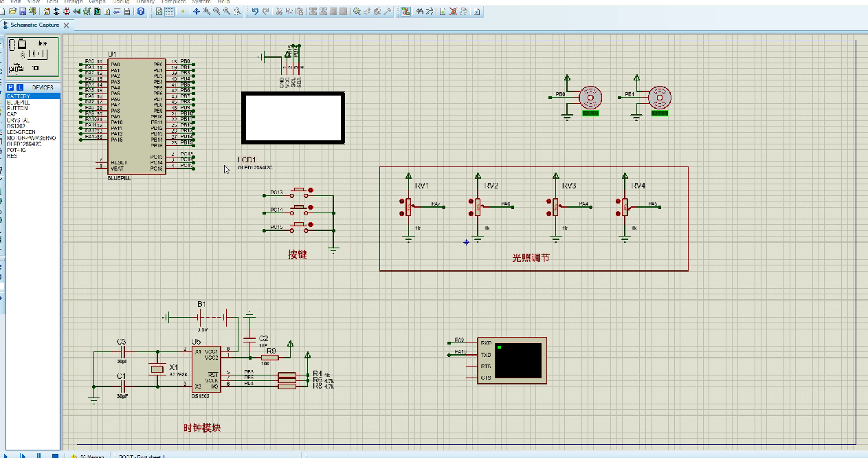868x458 pixels.
Task: Open the Help icon in toolbar
Action: click(x=141, y=12)
